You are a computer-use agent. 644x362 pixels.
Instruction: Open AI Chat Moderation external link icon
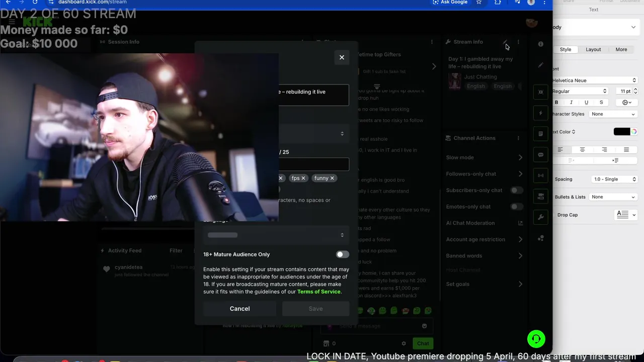(x=520, y=223)
